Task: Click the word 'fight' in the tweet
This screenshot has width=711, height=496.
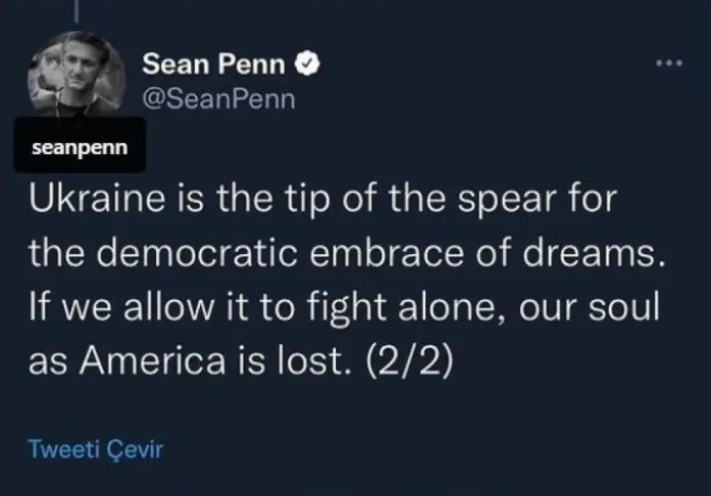Action: tap(347, 307)
